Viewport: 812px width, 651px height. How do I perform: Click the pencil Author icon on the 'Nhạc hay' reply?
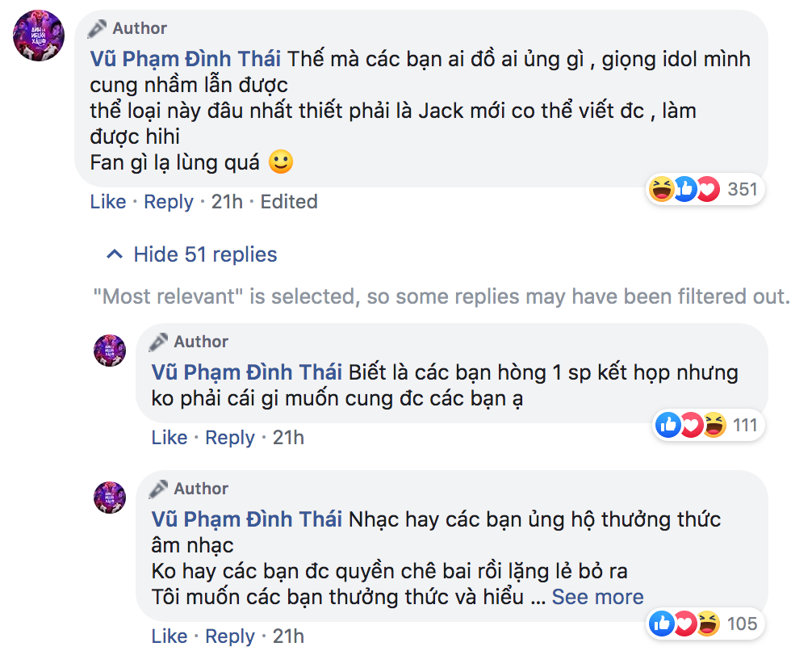click(159, 489)
